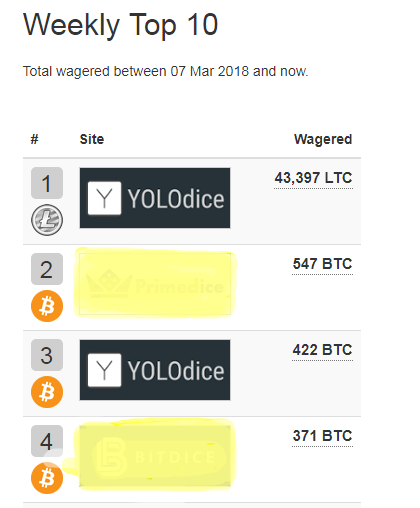Click the 547 BTC wagered amount
420x508 pixels.
point(322,264)
